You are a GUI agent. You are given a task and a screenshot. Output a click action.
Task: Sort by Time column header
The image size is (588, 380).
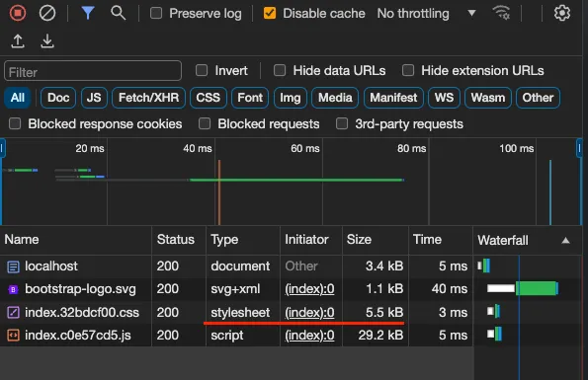(x=441, y=240)
